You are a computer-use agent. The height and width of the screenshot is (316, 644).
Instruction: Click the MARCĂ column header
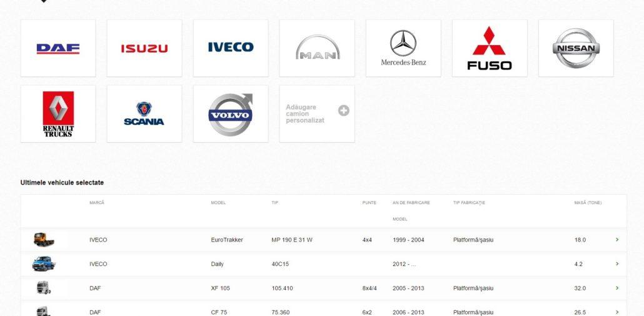click(x=97, y=203)
